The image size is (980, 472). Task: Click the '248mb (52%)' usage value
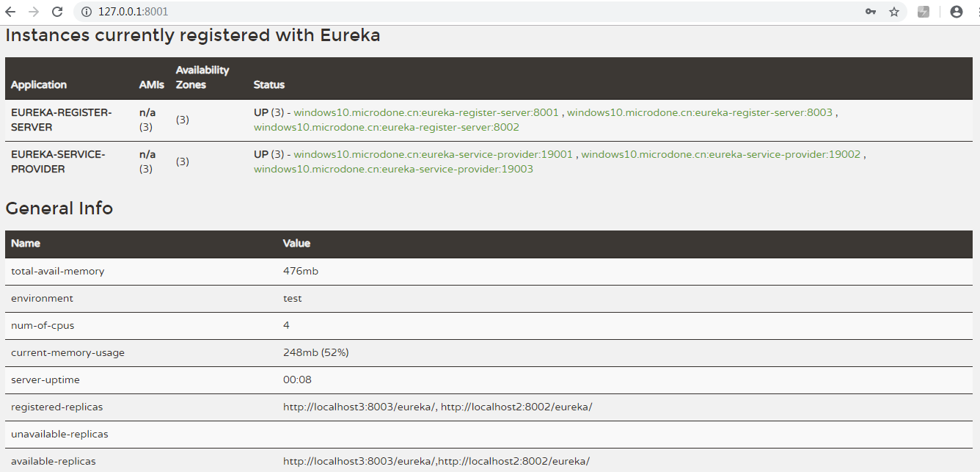coord(316,352)
